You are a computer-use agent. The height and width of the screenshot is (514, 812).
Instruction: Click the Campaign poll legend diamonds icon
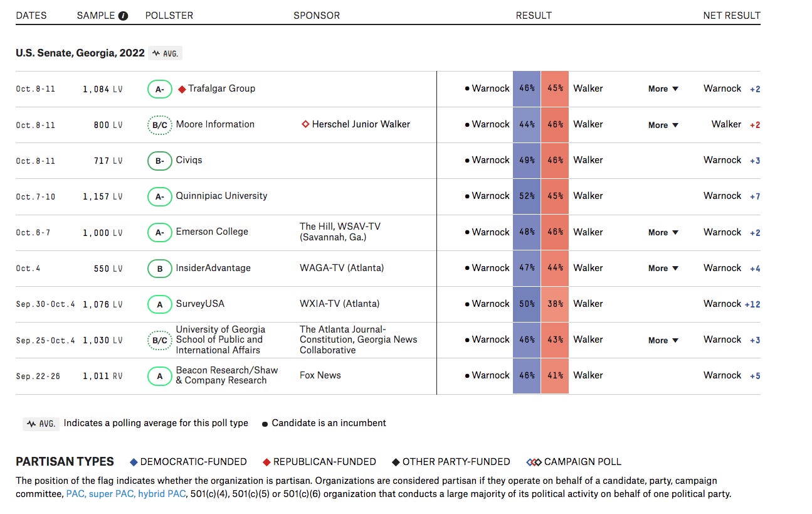[534, 462]
